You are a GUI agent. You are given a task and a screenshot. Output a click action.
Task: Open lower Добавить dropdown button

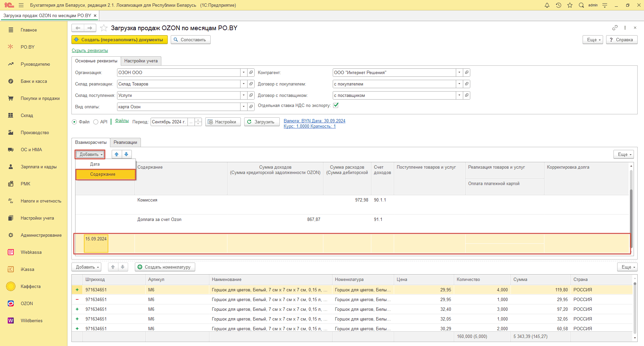coord(87,267)
